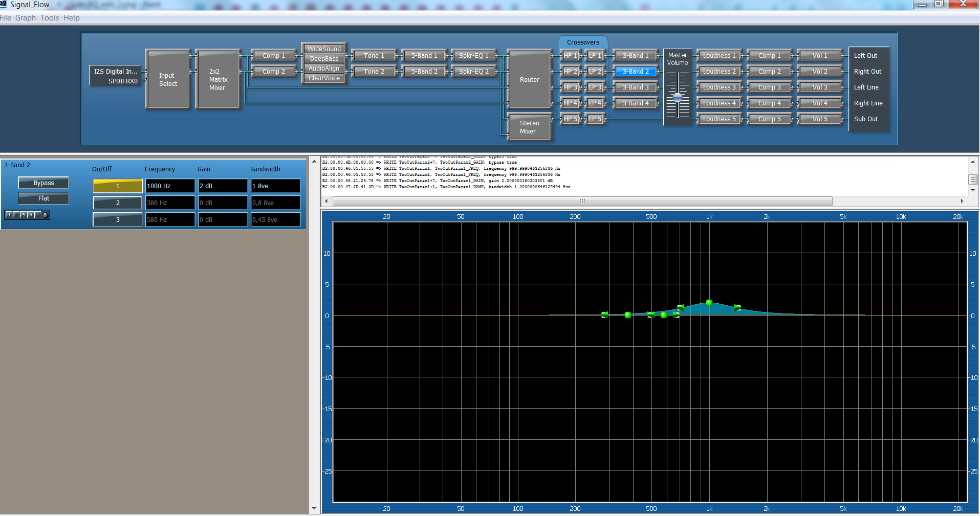
Task: Select preset slot 4 in 3-Band panel
Action: click(30, 215)
